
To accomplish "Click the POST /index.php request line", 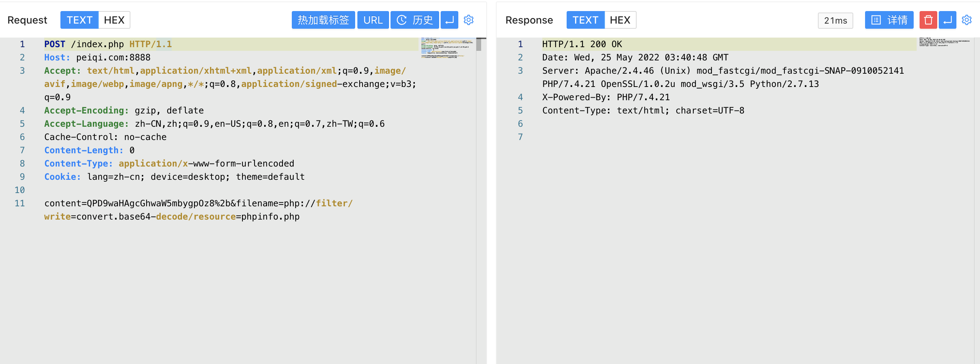I will pos(108,44).
